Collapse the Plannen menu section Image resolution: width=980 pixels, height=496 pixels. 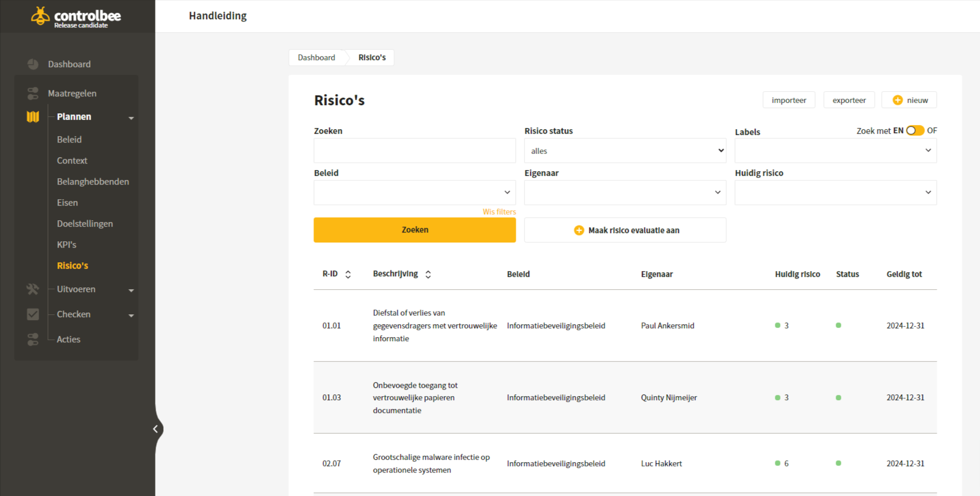[x=131, y=118]
